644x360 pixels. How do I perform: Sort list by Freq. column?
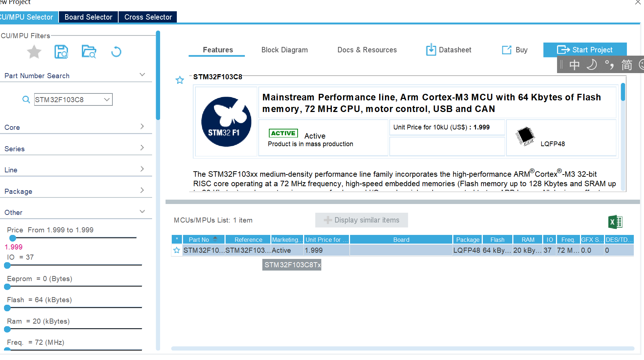tap(568, 239)
